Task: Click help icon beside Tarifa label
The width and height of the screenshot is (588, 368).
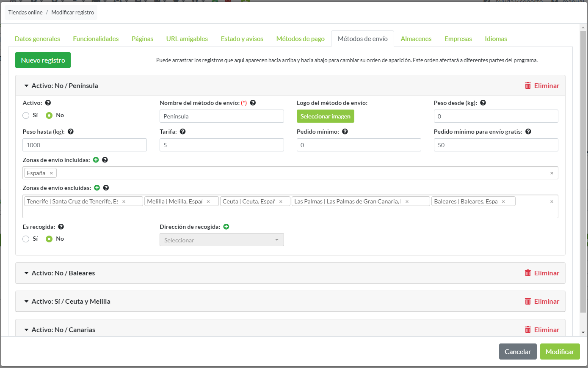Action: [x=182, y=132]
